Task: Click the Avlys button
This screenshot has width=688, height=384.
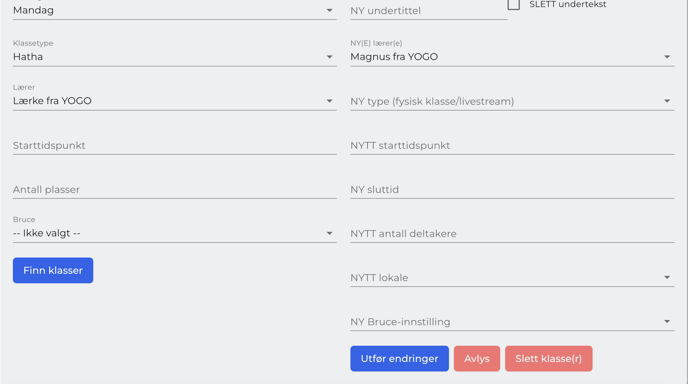Action: pos(477,359)
